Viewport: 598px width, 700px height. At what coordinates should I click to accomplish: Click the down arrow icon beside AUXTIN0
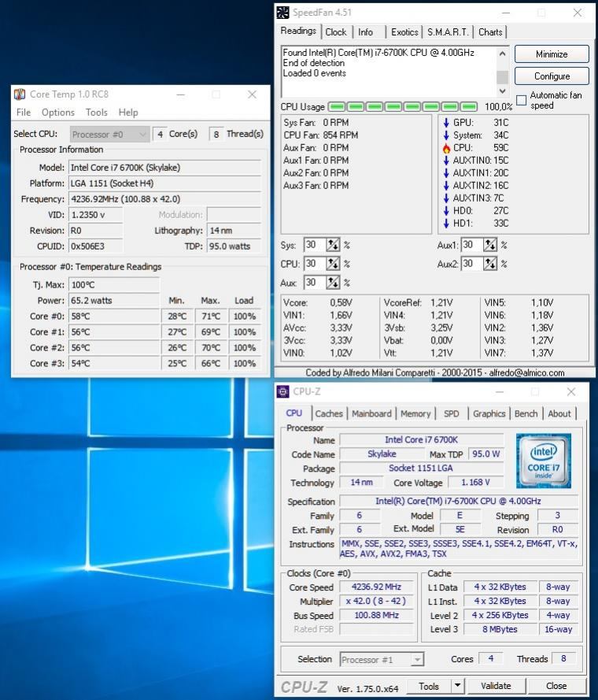tap(446, 161)
